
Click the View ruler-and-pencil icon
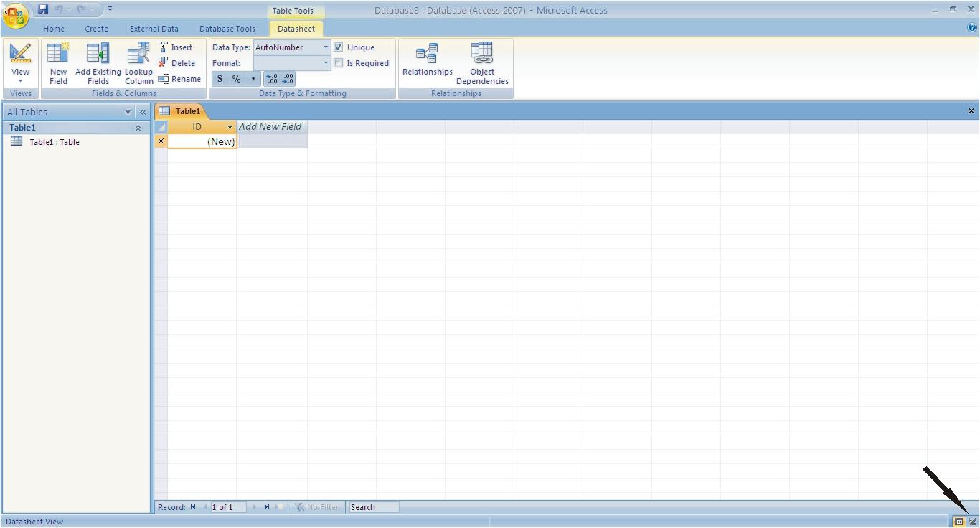point(21,54)
